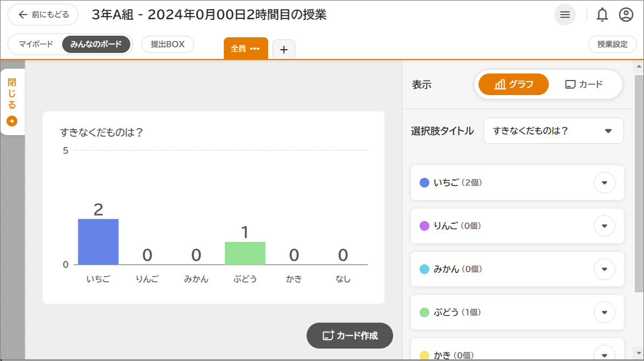Add a new board tab with plus
Viewport: 644px width, 361px height.
(284, 50)
